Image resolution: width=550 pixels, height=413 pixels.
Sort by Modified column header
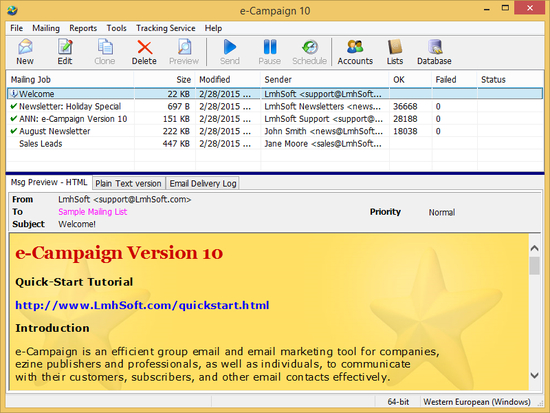(x=228, y=80)
